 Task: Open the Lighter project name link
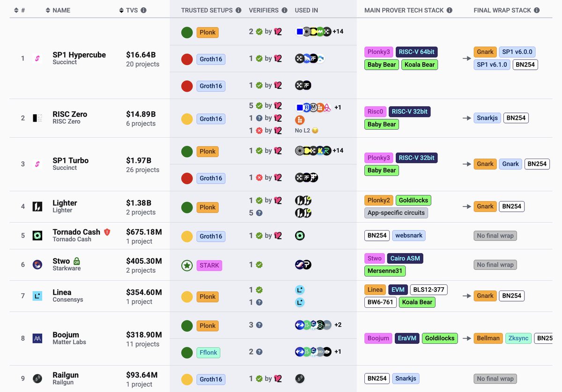(x=65, y=203)
